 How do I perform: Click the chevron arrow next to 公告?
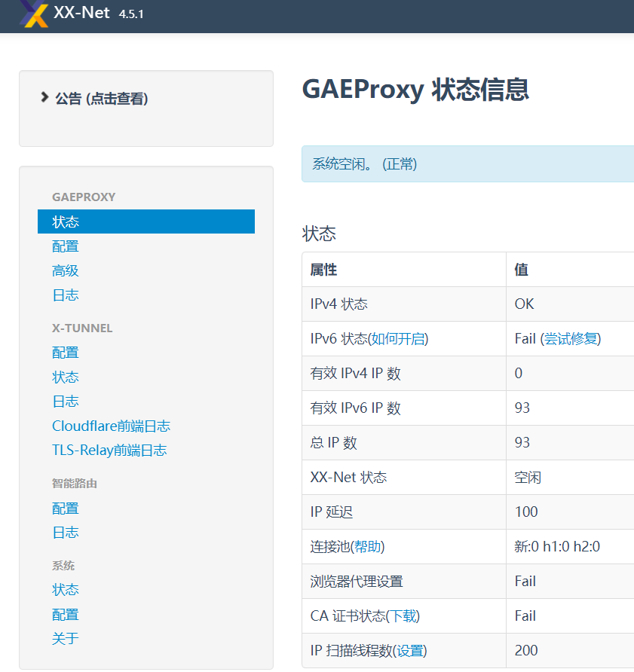coord(43,96)
